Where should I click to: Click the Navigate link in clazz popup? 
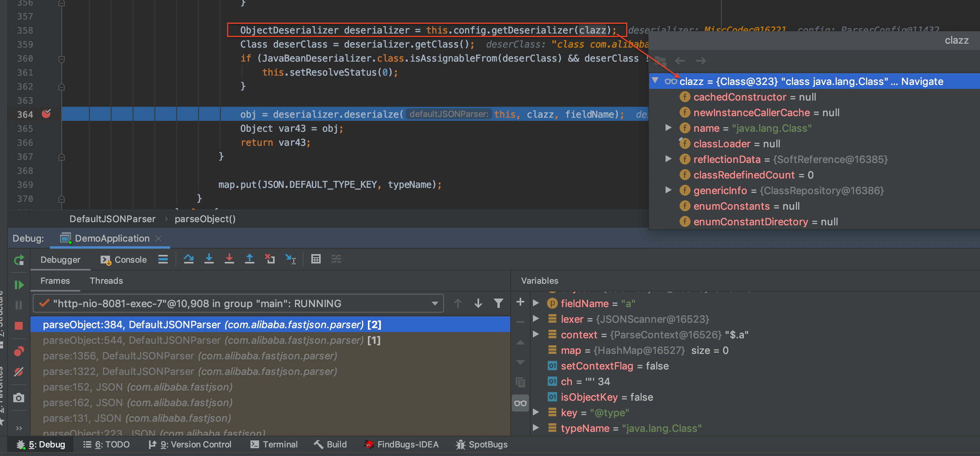click(x=922, y=81)
